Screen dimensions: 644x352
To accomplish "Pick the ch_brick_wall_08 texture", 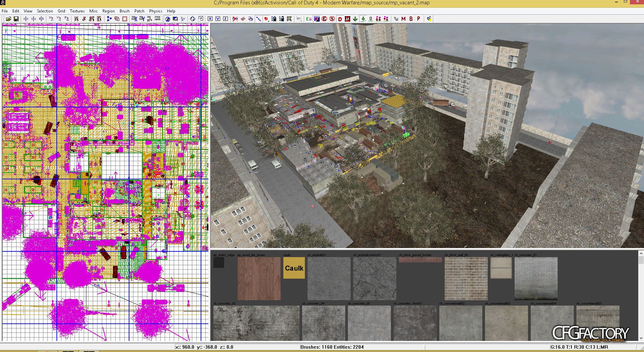I will (466, 279).
